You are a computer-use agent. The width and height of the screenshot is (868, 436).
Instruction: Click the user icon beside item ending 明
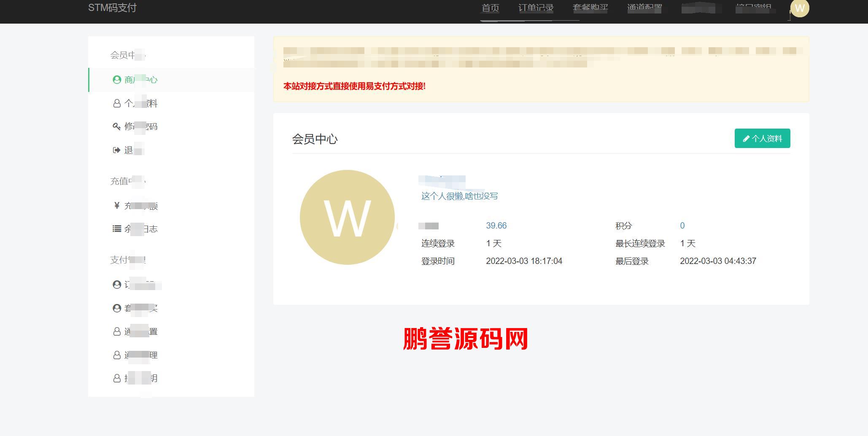click(x=117, y=379)
